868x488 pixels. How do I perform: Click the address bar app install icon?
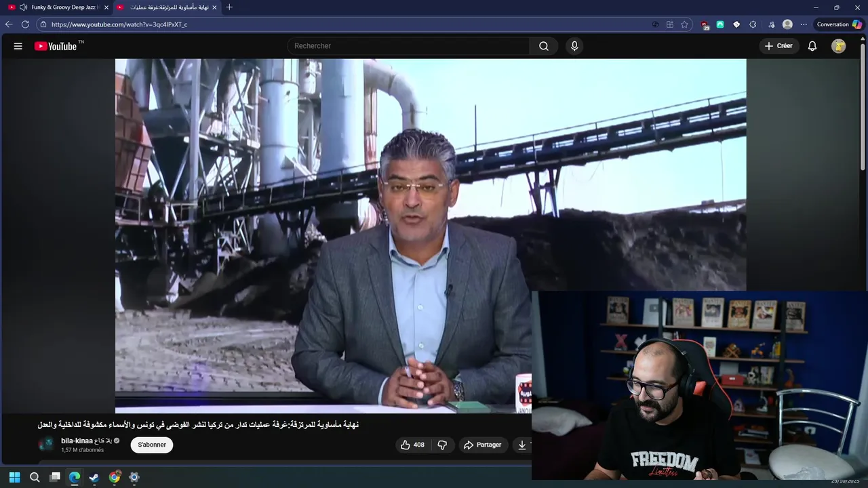[x=670, y=24]
